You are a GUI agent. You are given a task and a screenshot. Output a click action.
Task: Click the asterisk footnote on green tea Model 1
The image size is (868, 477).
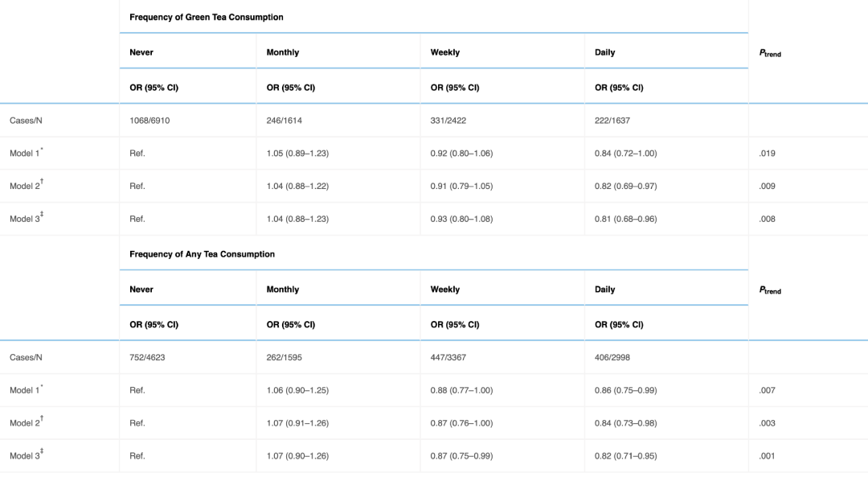tap(42, 150)
